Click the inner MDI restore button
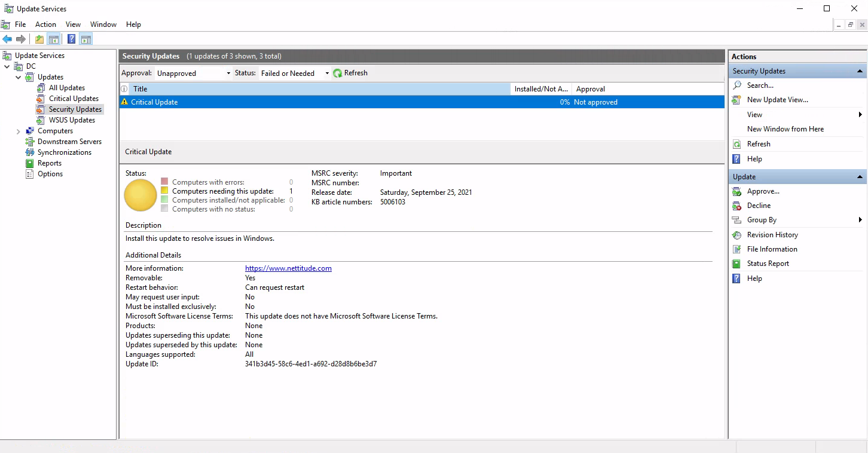This screenshot has width=868, height=453. [x=851, y=25]
